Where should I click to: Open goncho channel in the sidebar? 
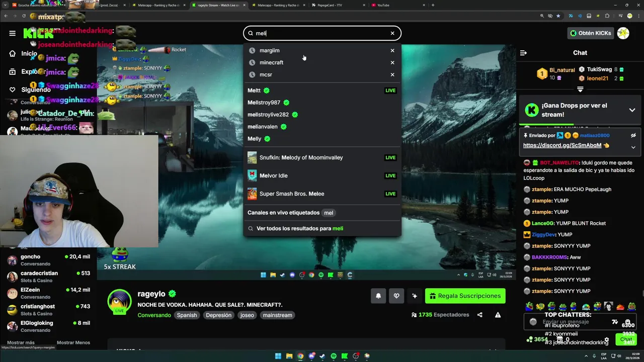[49, 260]
